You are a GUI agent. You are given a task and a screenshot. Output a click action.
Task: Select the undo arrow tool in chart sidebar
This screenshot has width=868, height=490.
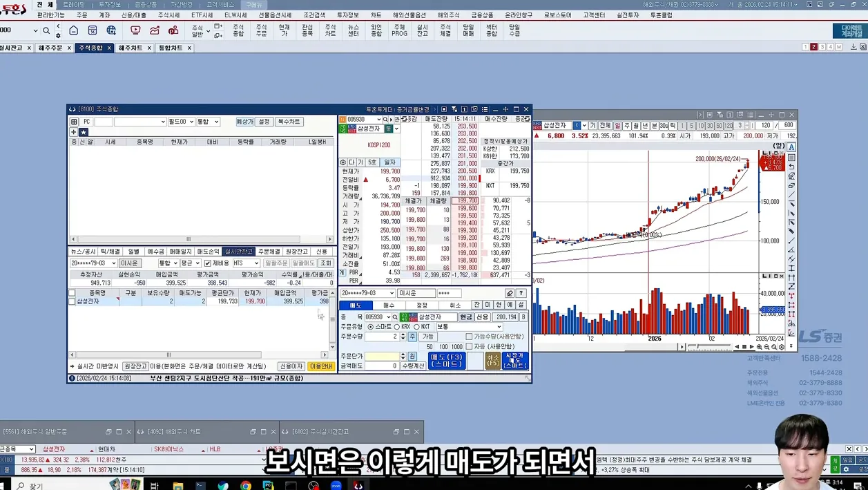(791, 167)
